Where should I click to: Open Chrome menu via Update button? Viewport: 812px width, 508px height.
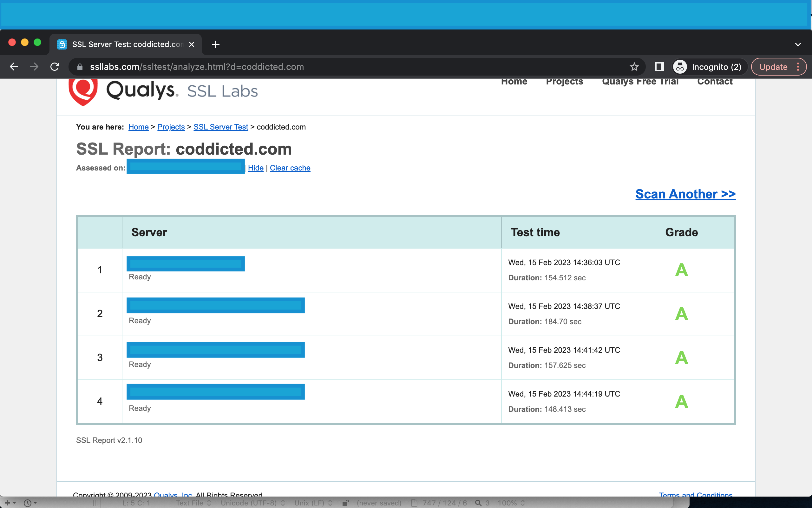point(778,67)
